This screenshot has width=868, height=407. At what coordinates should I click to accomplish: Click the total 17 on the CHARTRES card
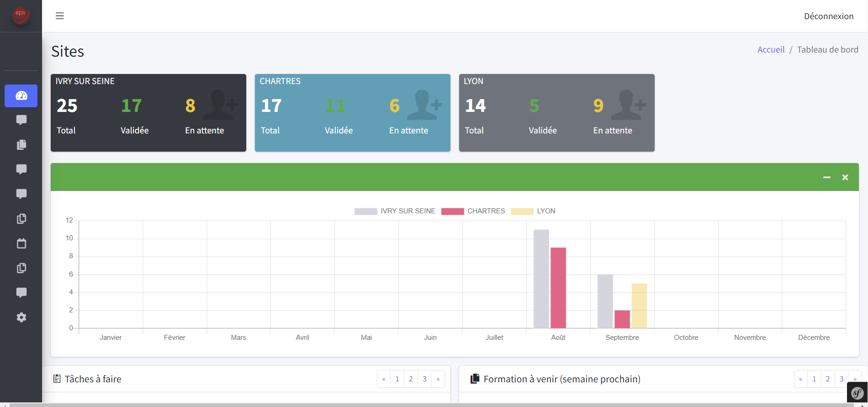[271, 106]
